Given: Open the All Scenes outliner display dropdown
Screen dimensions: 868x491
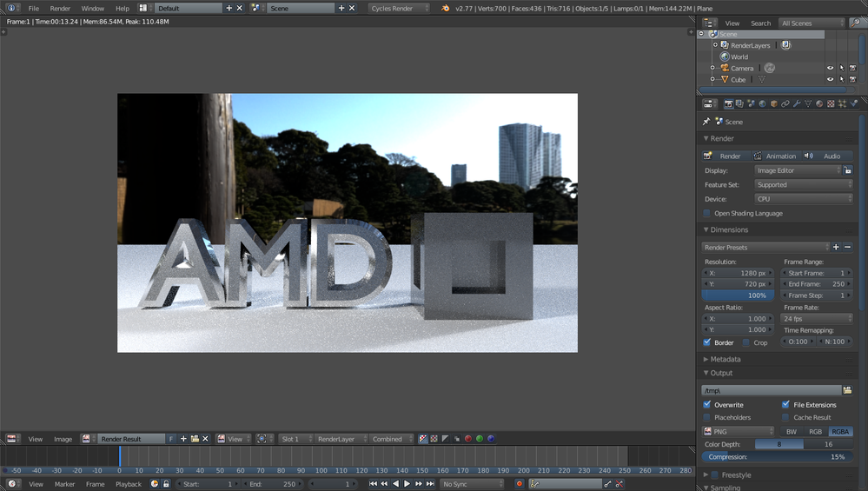Looking at the screenshot, I should [812, 23].
